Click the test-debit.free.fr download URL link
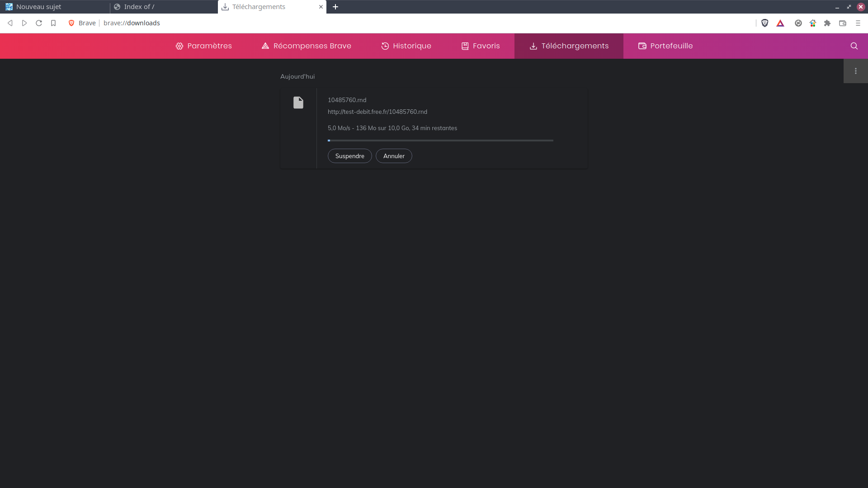868x488 pixels. (377, 112)
